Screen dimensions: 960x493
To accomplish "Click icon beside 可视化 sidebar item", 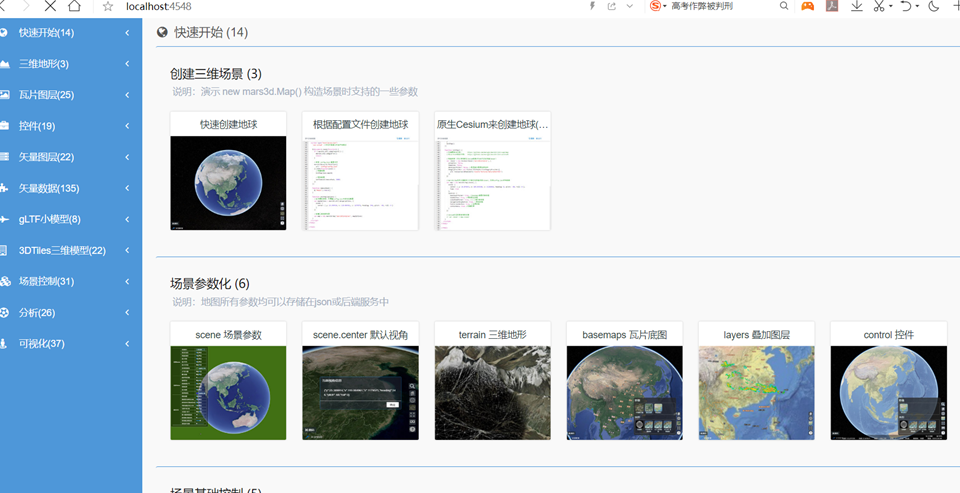I will point(3,344).
